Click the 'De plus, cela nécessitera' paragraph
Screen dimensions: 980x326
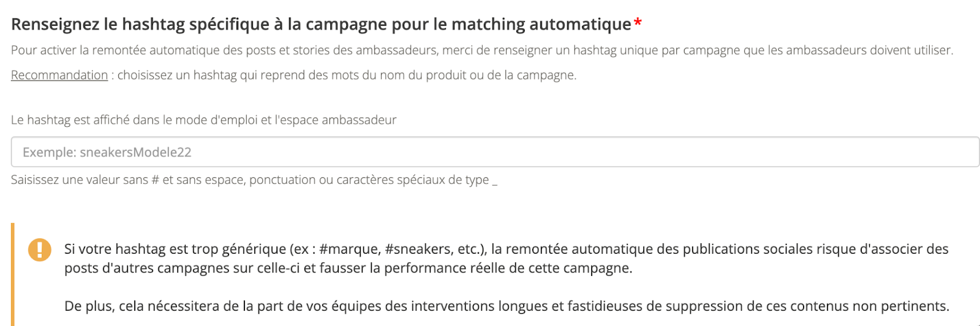click(x=507, y=306)
